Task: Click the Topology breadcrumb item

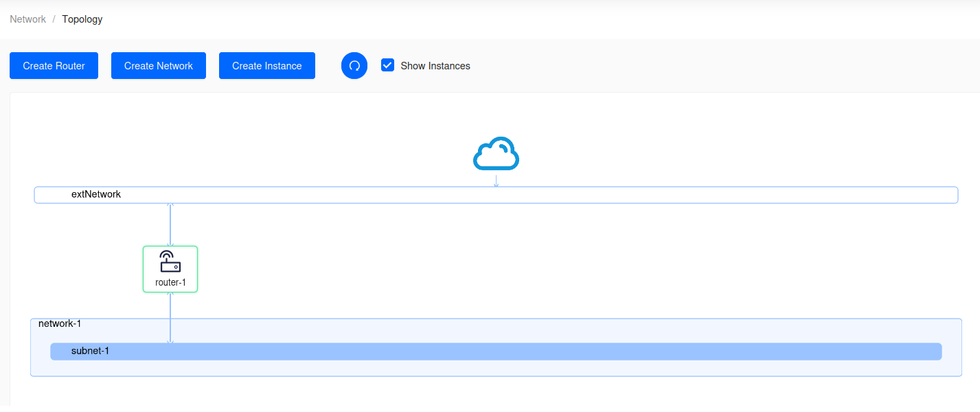Action: coord(82,19)
